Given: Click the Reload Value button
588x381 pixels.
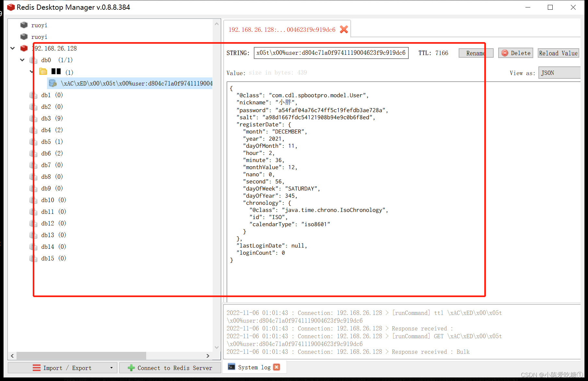Looking at the screenshot, I should [559, 53].
